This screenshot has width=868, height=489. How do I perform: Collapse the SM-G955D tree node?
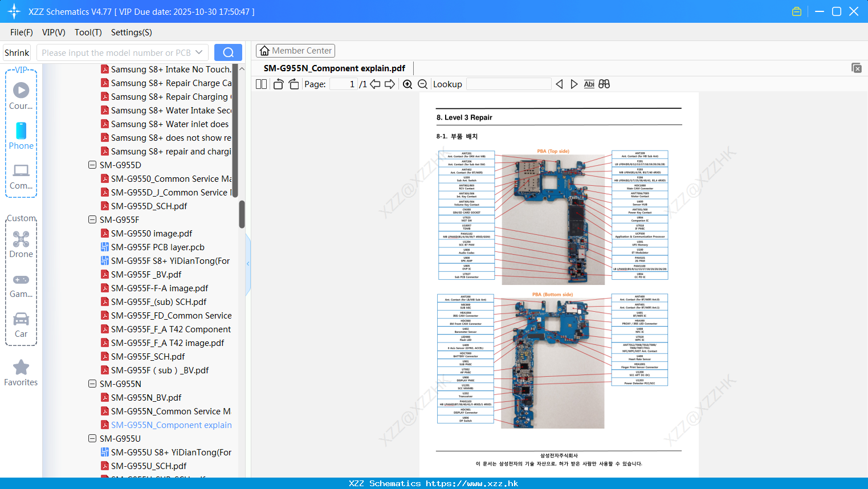point(92,165)
